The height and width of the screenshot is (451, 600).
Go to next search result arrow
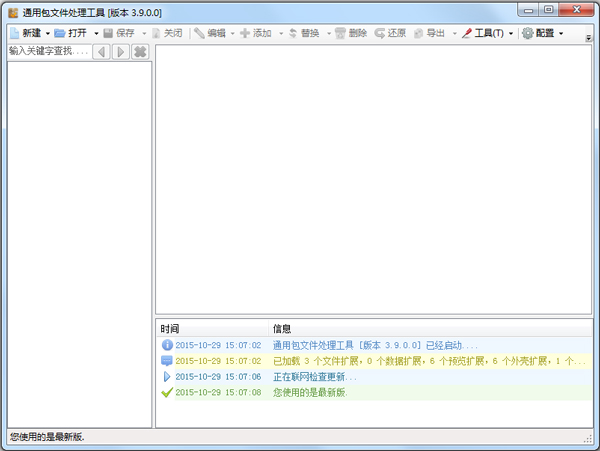click(x=120, y=51)
